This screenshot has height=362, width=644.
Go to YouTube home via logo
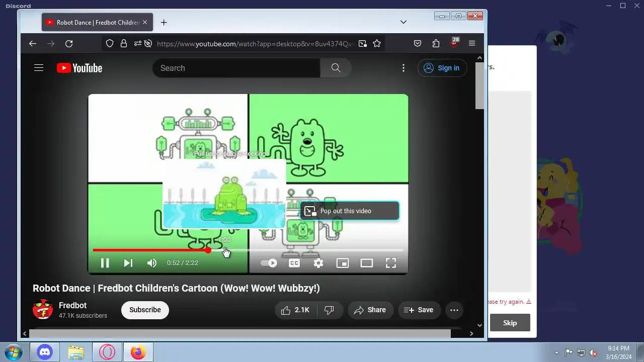79,68
